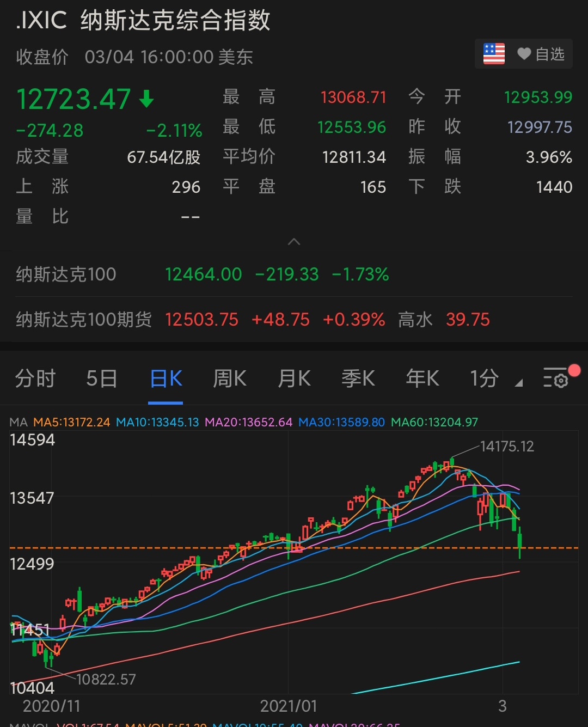Select the 日K daily candlestick tab

(166, 378)
